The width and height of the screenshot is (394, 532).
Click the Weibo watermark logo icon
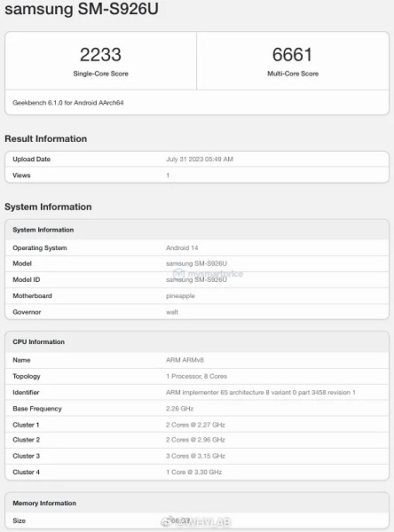pos(167,522)
